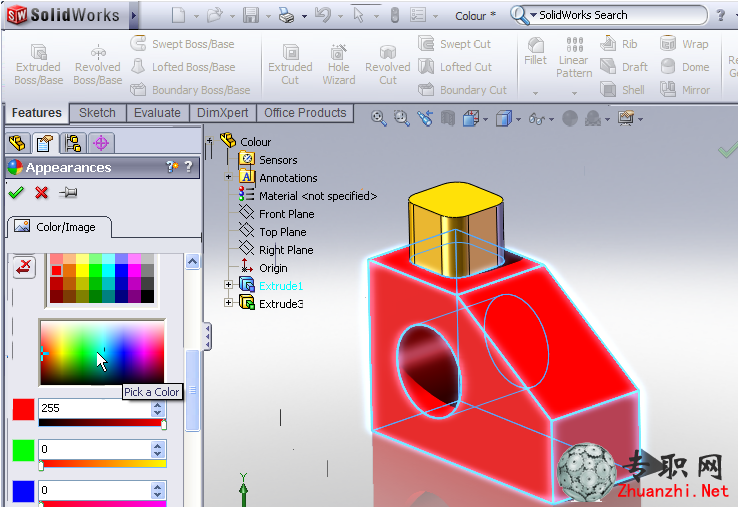Click the Revolved Cut tool
Image resolution: width=738 pixels, height=507 pixels.
point(387,64)
